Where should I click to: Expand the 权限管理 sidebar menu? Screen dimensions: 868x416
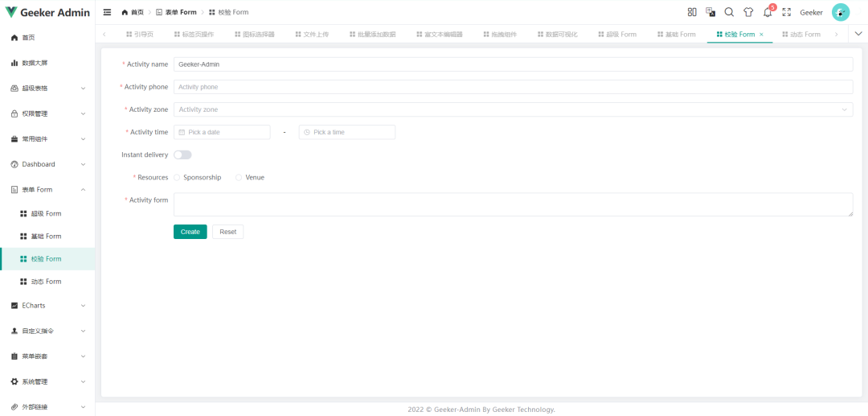[83, 114]
